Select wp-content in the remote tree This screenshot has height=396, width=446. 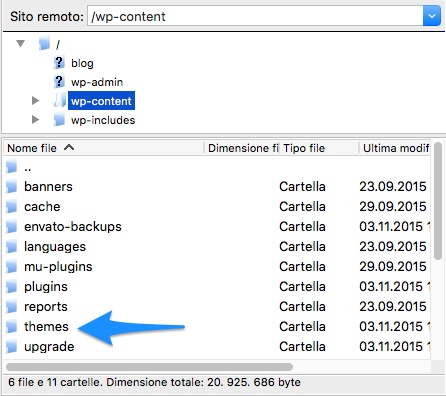101,101
